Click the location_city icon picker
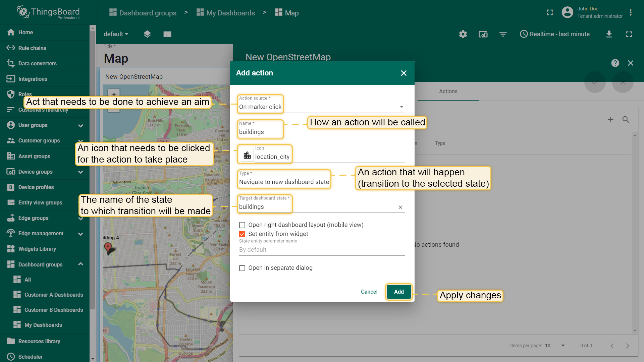644x362 pixels. click(247, 155)
